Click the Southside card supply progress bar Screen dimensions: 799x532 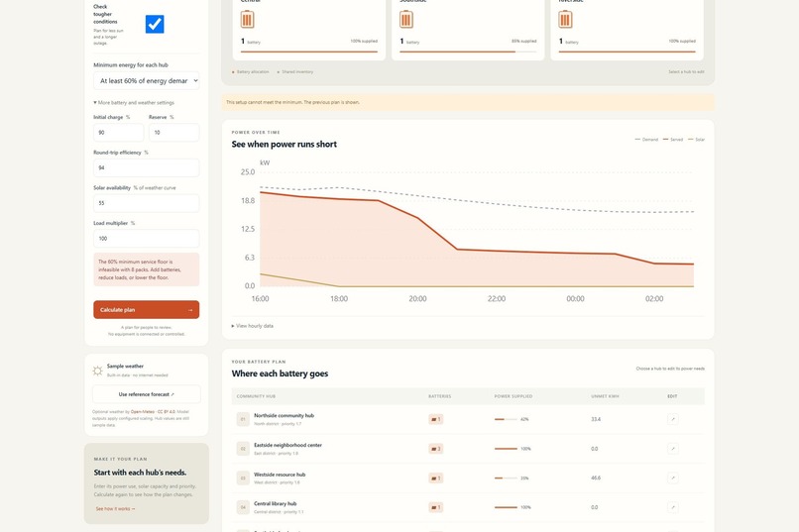click(x=468, y=52)
